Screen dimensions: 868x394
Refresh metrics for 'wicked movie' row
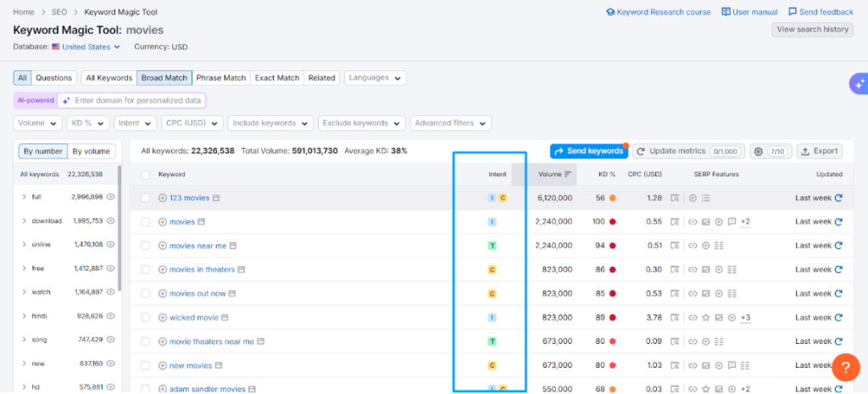(838, 318)
